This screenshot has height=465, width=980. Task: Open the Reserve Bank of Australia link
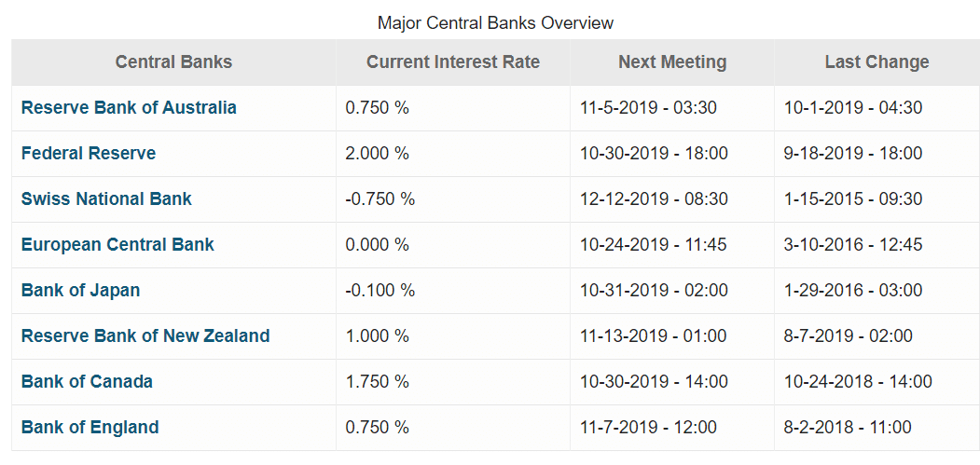129,107
